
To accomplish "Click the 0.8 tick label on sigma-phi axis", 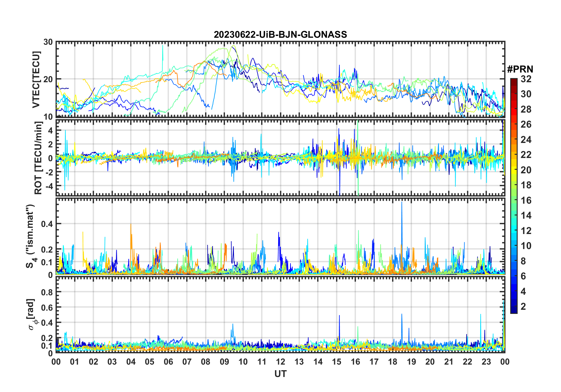I will [47, 292].
